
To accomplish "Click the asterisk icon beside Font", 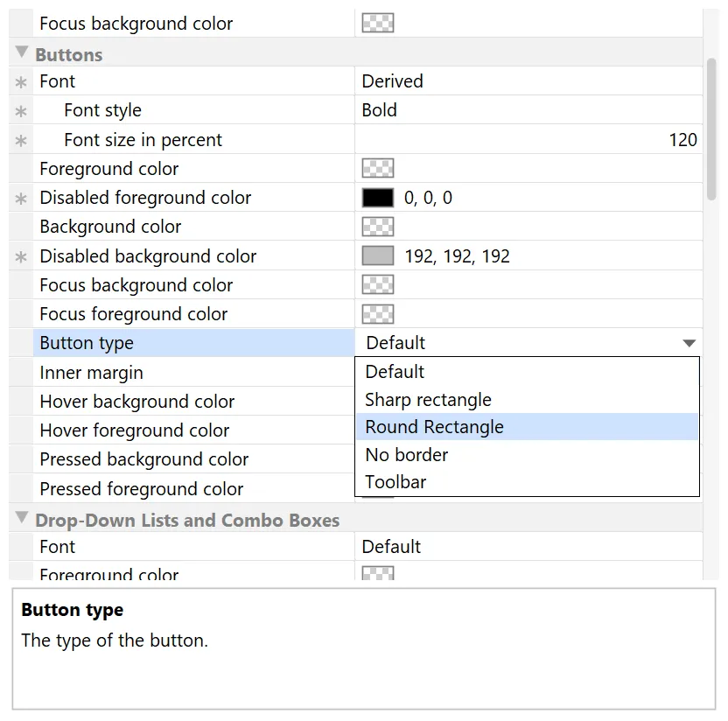I will tap(20, 80).
